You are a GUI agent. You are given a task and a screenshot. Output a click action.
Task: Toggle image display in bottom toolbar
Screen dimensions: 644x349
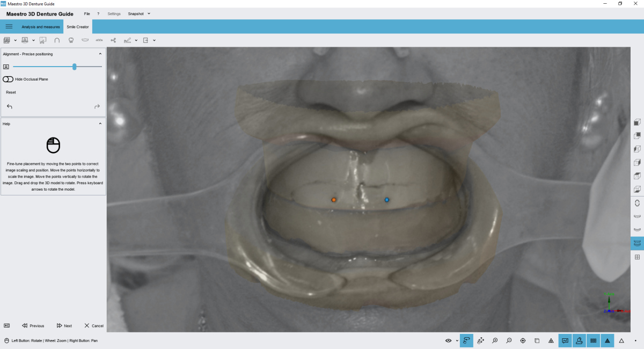[565, 340]
